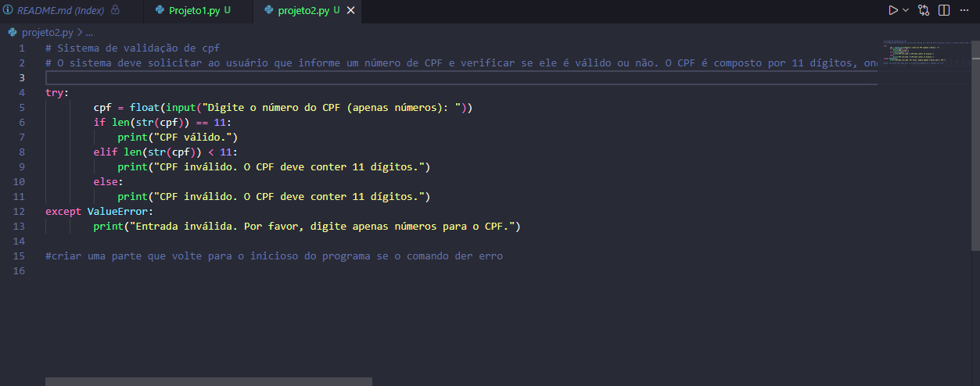Click "if len(str(cpf)) == 11:" line
Viewport: 980px width, 386px height.
[163, 123]
